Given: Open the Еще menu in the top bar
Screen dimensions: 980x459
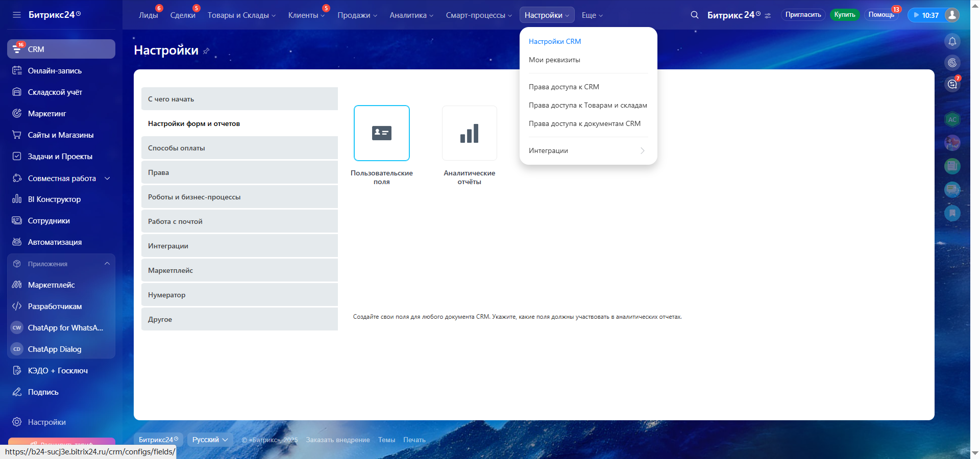Looking at the screenshot, I should coord(592,15).
